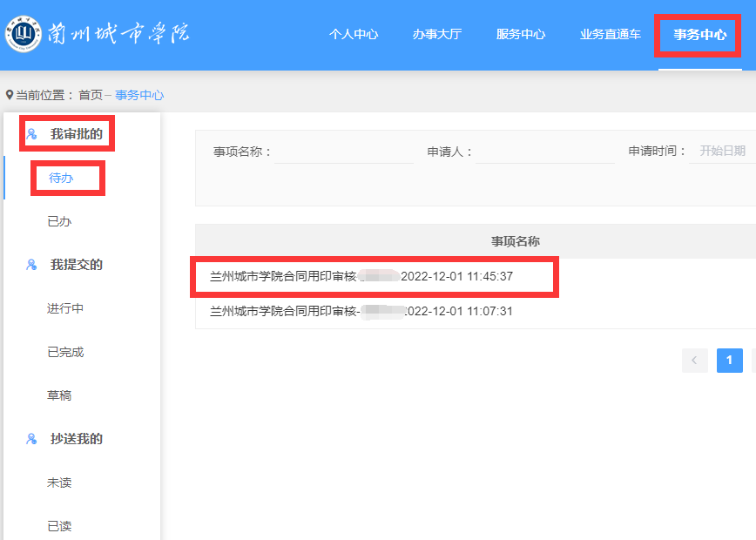Viewport: 756px width, 540px height.
Task: Click 首页 in the breadcrumb
Action: pos(91,95)
